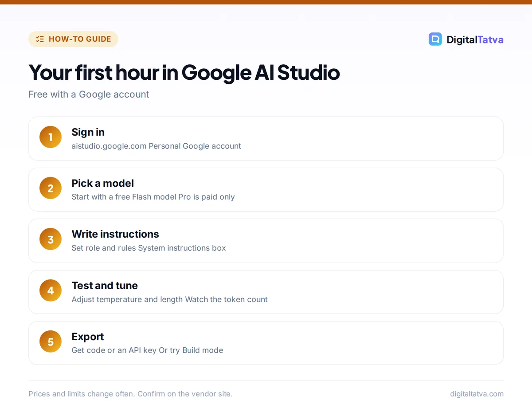This screenshot has width=532, height=420.
Task: Click the "Sign in" step heading
Action: pyautogui.click(x=88, y=132)
